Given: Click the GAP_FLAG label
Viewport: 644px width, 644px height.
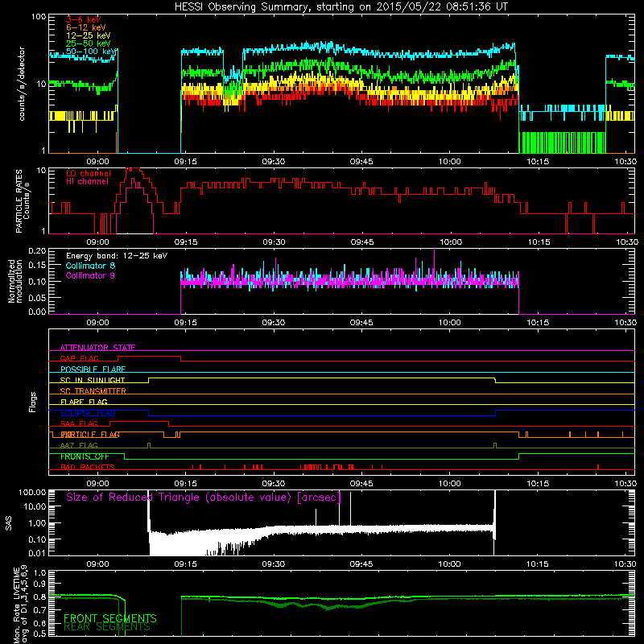Looking at the screenshot, I should pos(79,358).
